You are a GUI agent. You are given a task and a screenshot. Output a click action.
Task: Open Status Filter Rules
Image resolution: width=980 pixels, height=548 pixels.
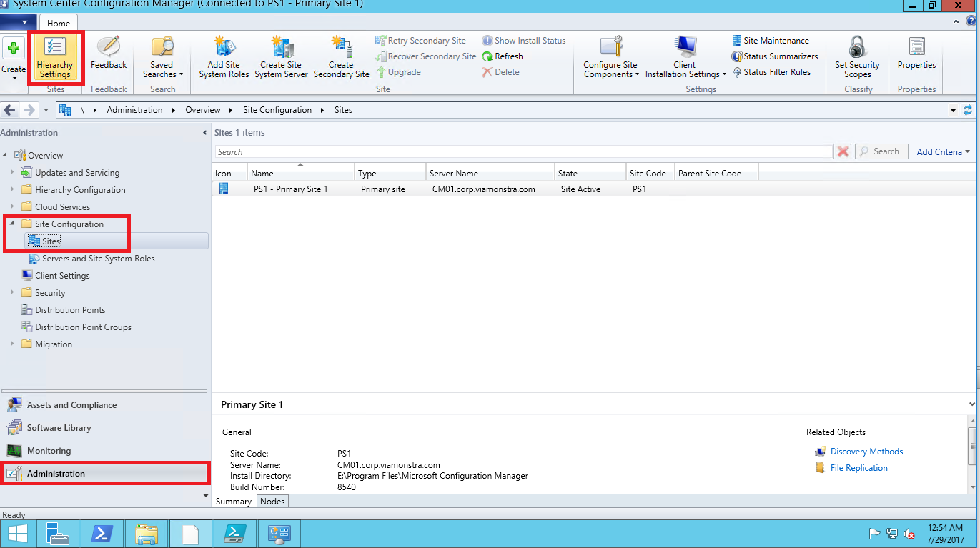(771, 72)
